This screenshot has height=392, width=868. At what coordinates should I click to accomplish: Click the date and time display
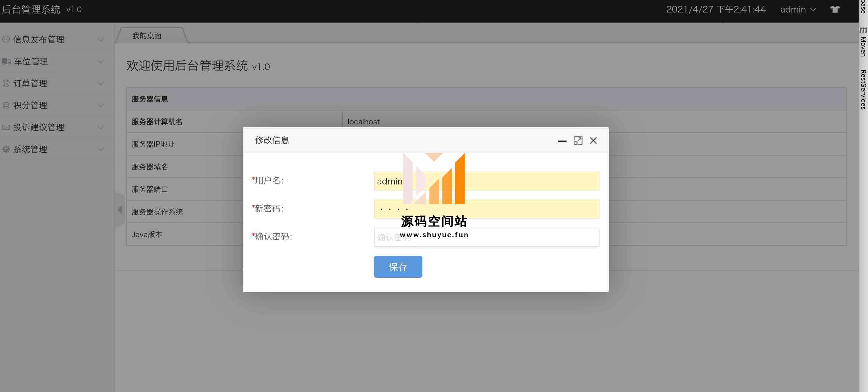click(716, 9)
